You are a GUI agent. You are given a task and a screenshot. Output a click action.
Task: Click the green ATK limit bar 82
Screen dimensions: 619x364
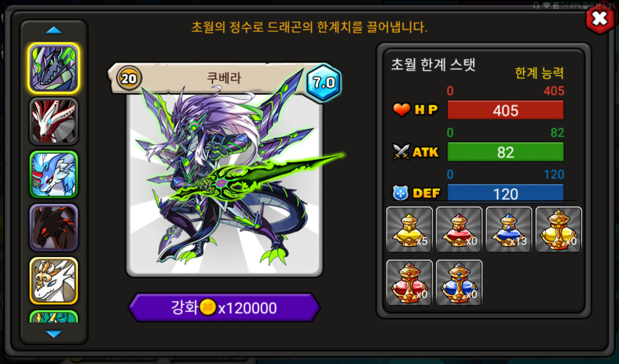506,152
